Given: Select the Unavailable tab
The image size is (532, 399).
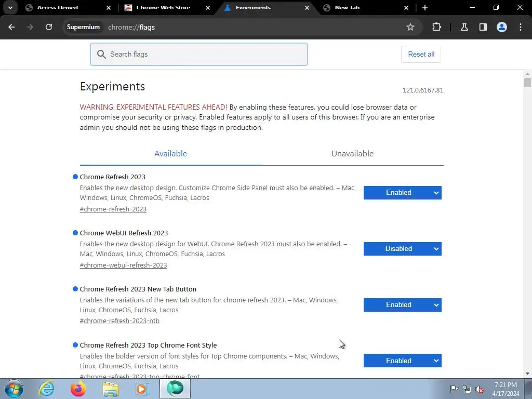Looking at the screenshot, I should pyautogui.click(x=352, y=154).
